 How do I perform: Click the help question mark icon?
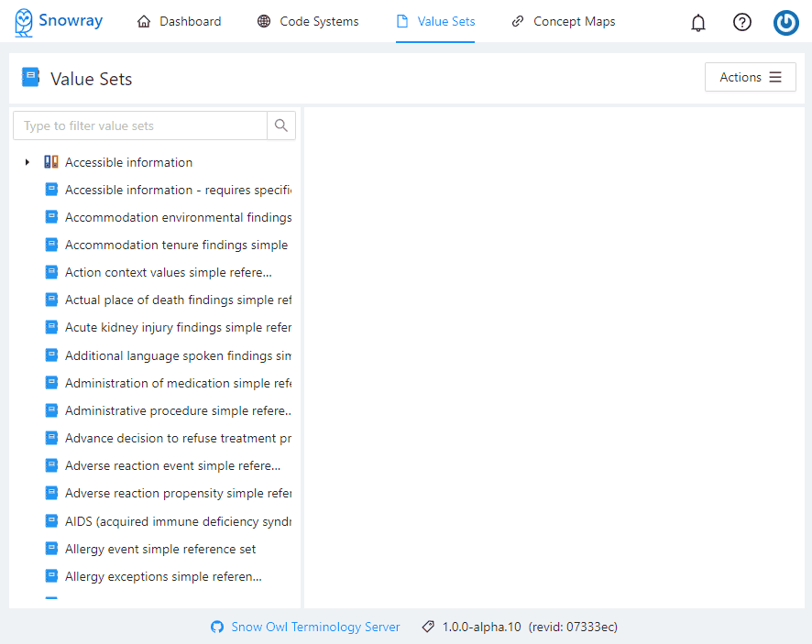742,22
